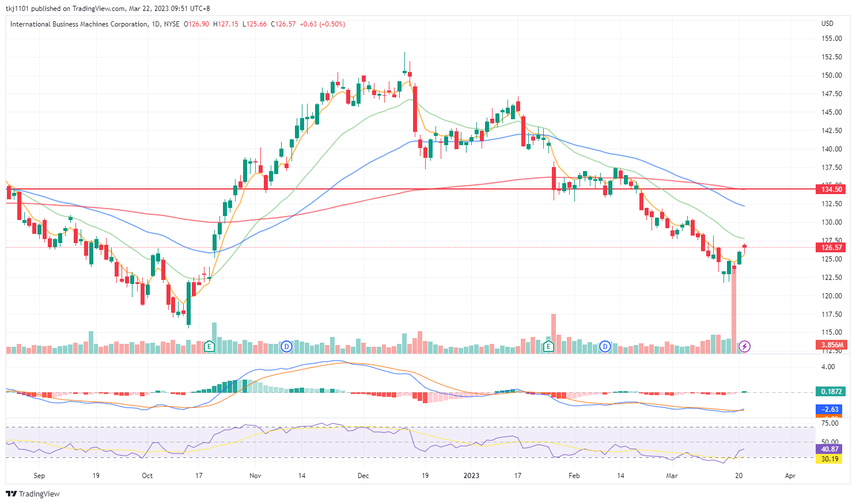Click the 117.50 price axis label
856x504 pixels.
coord(831,314)
